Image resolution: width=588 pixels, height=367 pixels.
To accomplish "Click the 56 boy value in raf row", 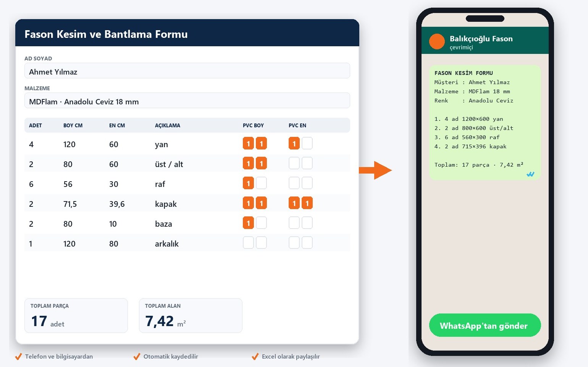I will [x=68, y=184].
